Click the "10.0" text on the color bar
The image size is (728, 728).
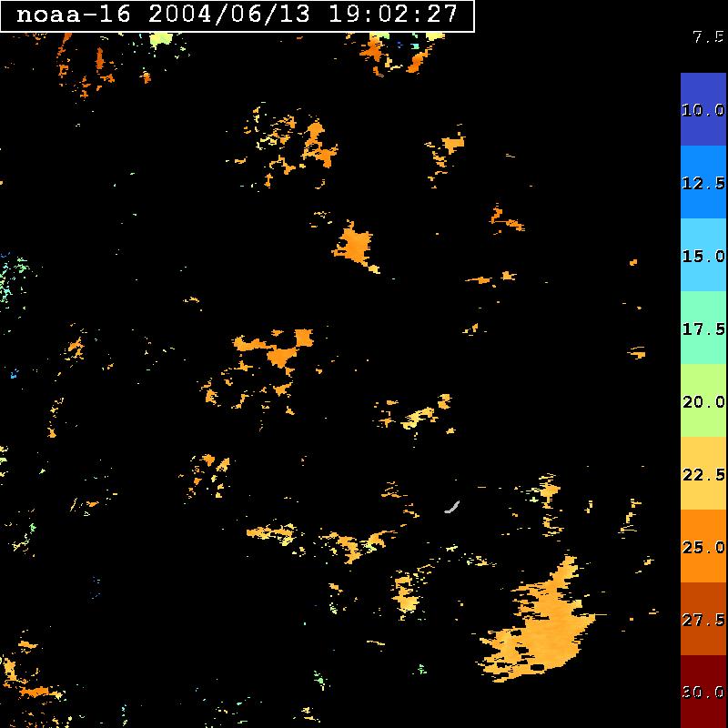703,110
